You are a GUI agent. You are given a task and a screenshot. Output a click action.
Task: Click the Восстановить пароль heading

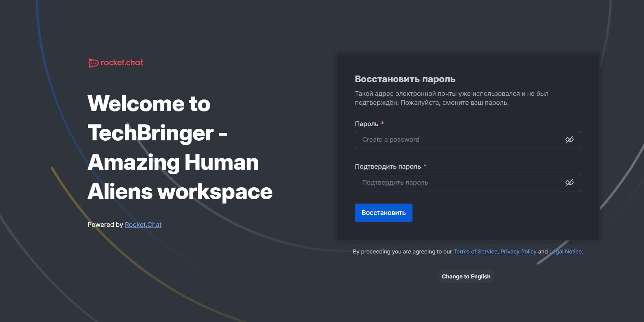[x=405, y=79]
